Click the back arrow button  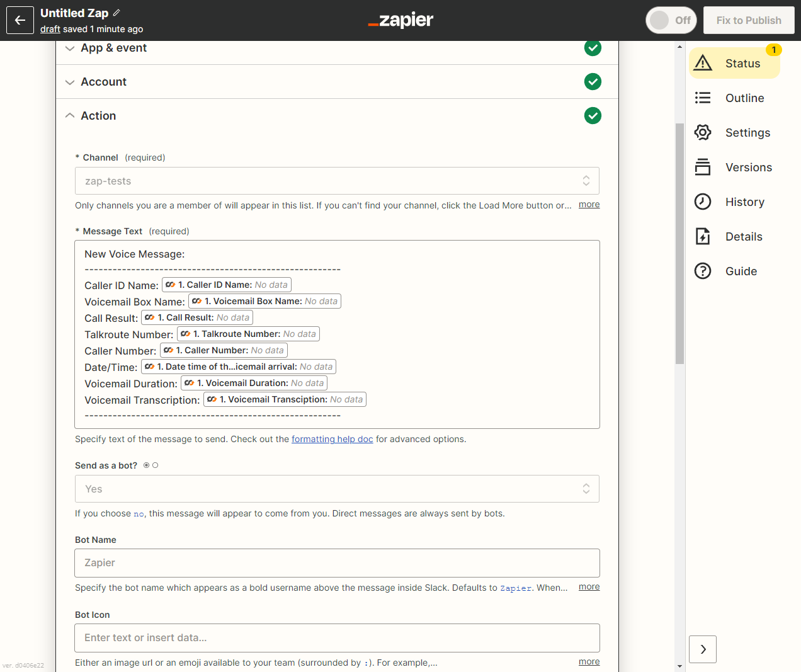tap(20, 20)
